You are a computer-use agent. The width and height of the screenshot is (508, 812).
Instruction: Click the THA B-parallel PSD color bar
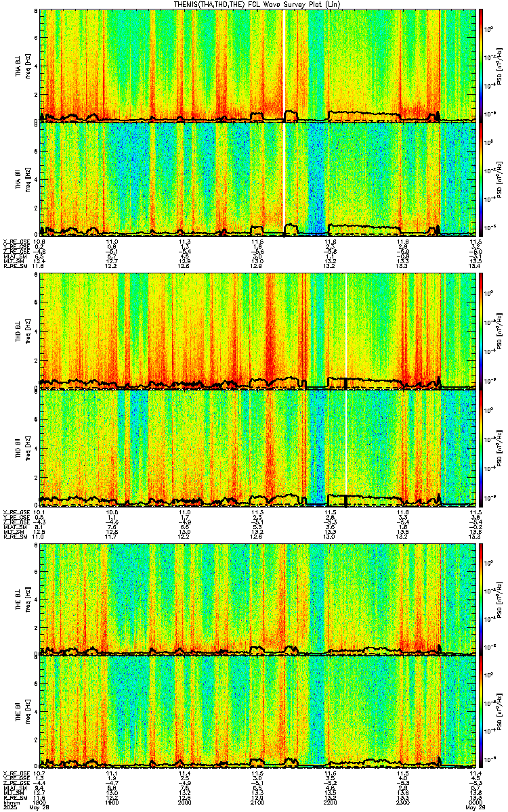[x=482, y=178]
